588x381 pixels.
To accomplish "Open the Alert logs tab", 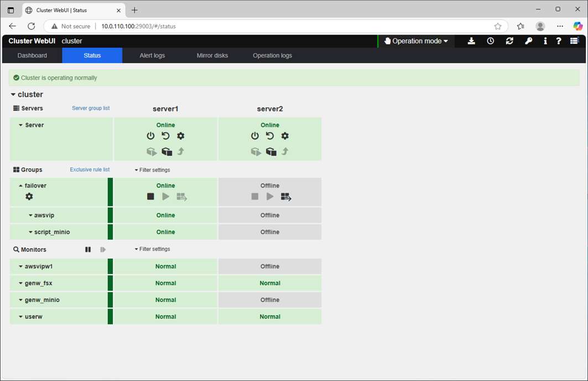I will 152,55.
